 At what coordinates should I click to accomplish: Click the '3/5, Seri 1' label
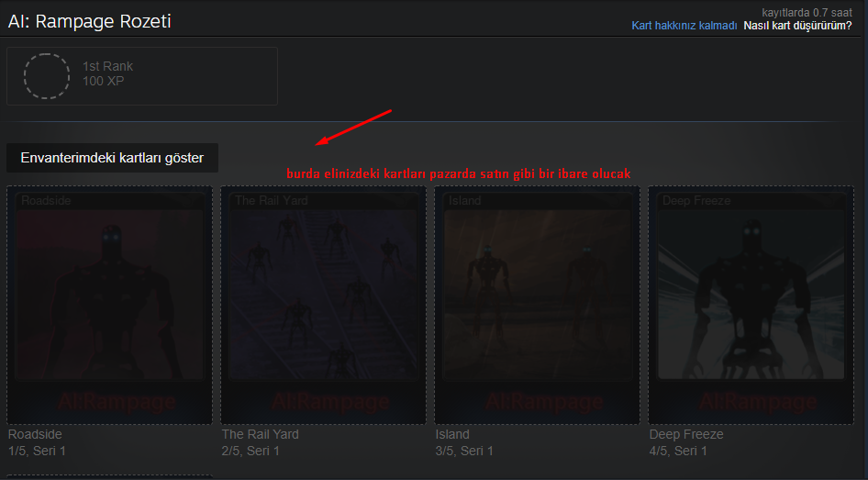(464, 451)
